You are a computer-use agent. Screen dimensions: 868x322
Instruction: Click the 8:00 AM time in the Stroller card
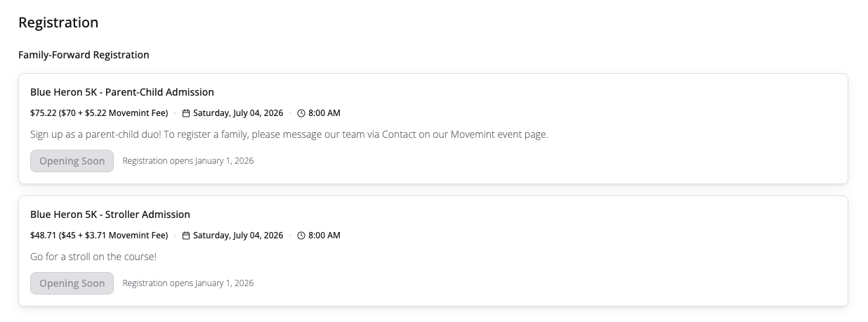324,236
